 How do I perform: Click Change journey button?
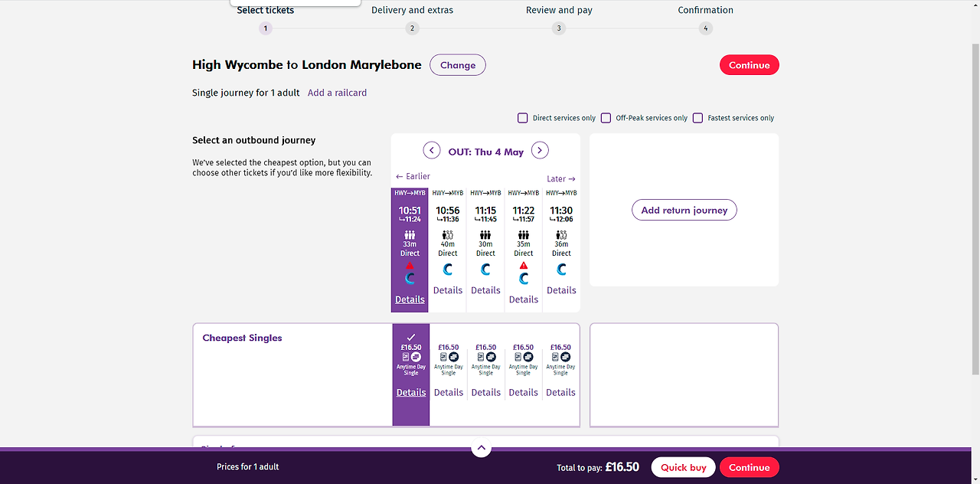(458, 65)
